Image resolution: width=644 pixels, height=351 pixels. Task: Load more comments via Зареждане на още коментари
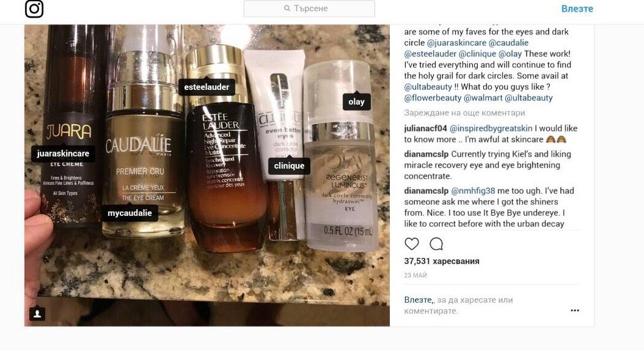[464, 113]
